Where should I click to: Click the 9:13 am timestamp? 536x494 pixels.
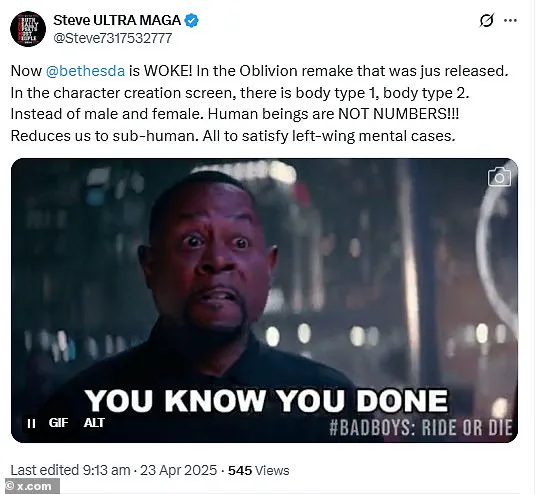(106, 470)
